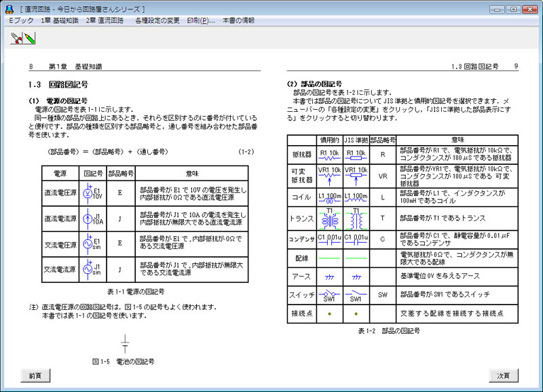Click the DC current source J1 10A symbol

click(x=92, y=218)
